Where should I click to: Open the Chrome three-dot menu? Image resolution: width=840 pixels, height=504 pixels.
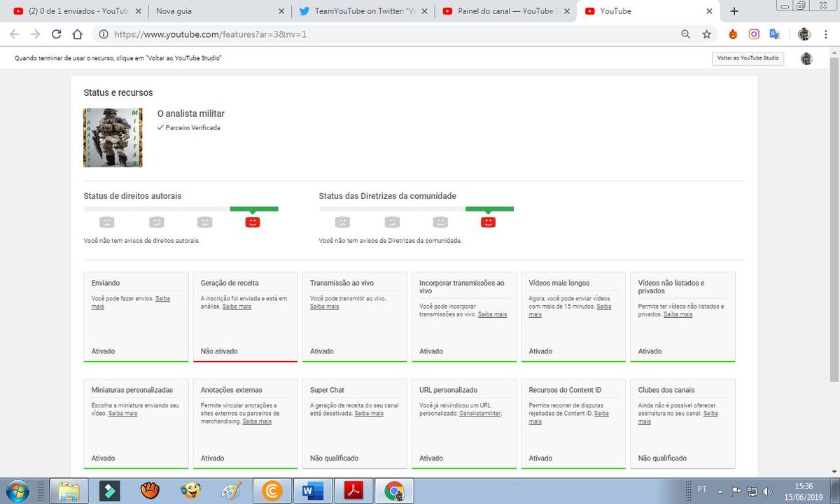825,34
